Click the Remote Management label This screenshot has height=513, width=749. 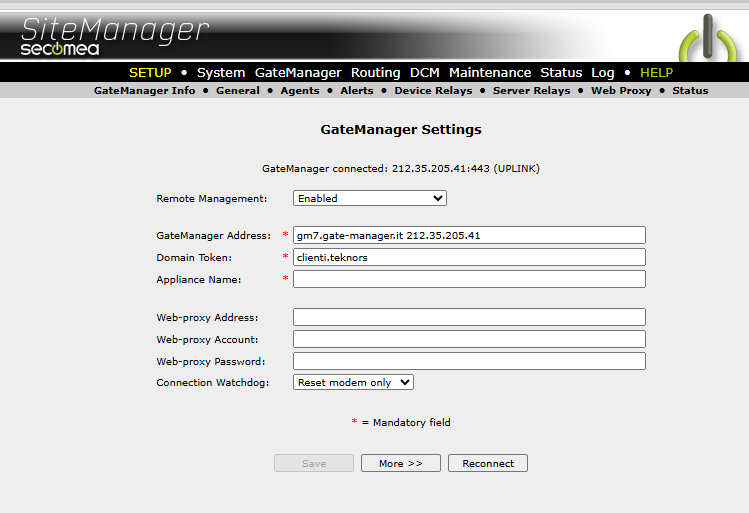[212, 198]
